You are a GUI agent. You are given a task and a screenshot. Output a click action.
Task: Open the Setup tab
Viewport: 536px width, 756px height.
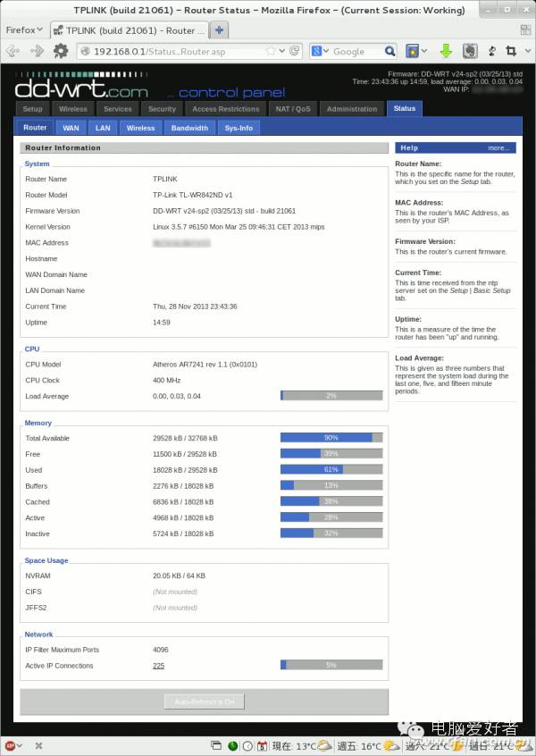pyautogui.click(x=32, y=109)
